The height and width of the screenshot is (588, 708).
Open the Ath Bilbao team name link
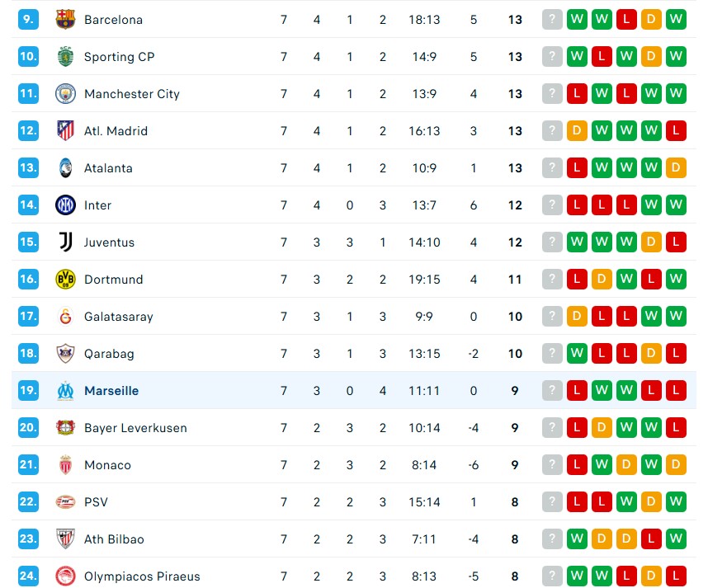tap(114, 539)
